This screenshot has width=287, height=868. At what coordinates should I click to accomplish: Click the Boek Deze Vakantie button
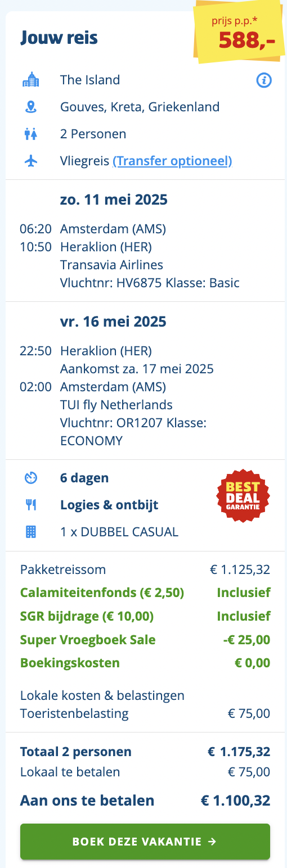(145, 842)
